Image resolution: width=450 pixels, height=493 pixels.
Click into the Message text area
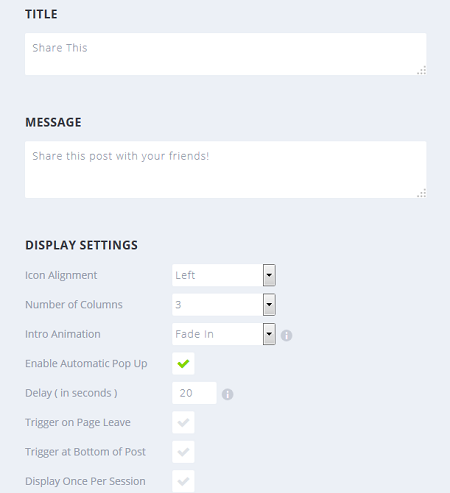[x=226, y=170]
